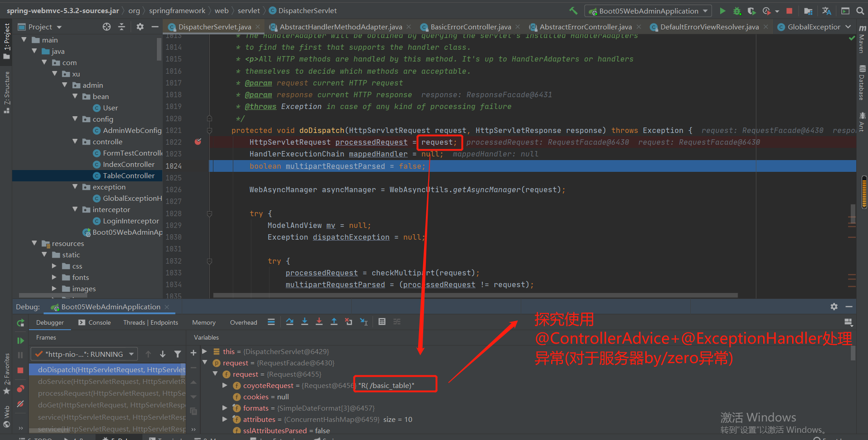
Task: Click the green Run button in top toolbar
Action: coord(722,11)
